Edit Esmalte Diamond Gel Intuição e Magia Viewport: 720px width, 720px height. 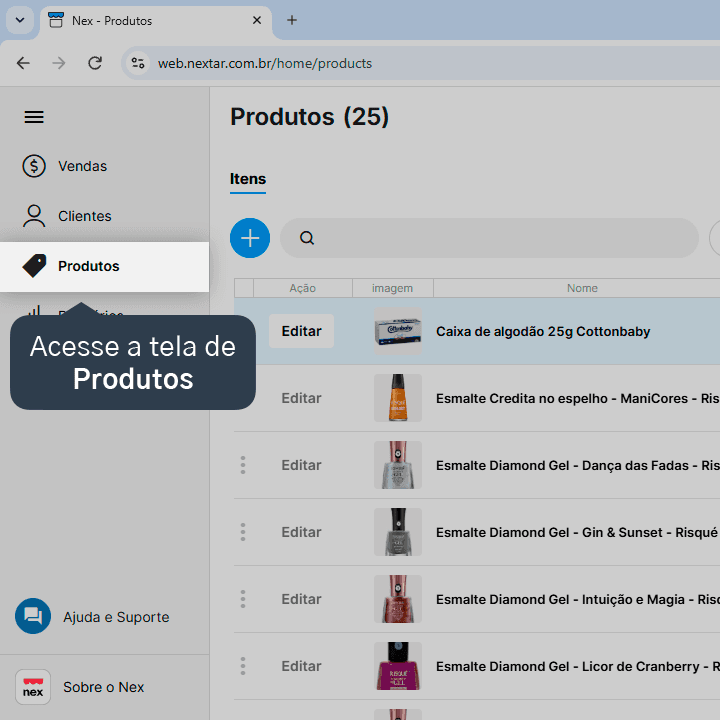(x=301, y=599)
